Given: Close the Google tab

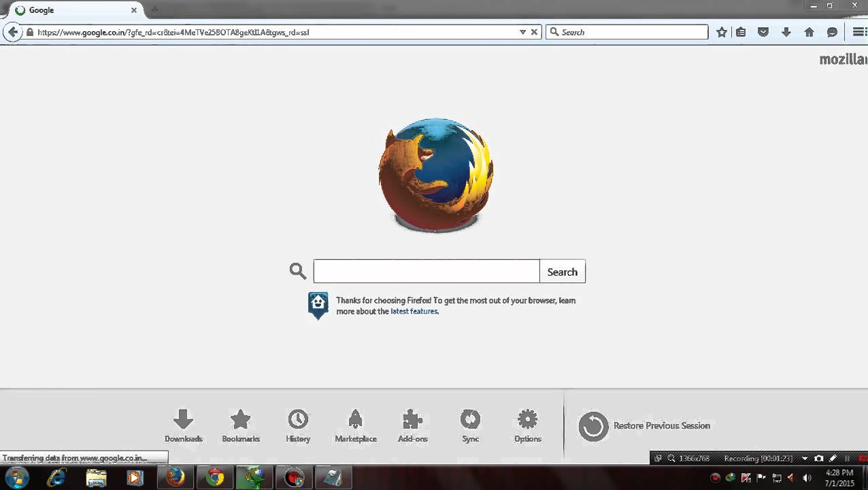Looking at the screenshot, I should (x=134, y=10).
